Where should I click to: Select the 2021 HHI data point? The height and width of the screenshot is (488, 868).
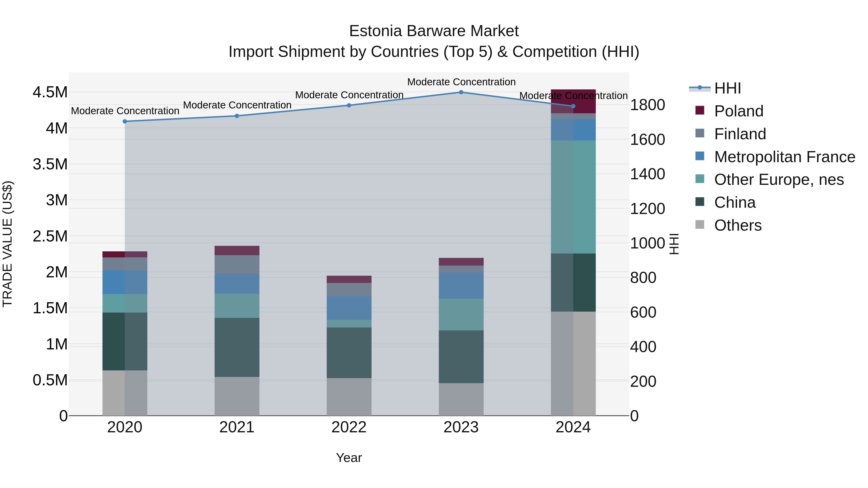[x=237, y=116]
